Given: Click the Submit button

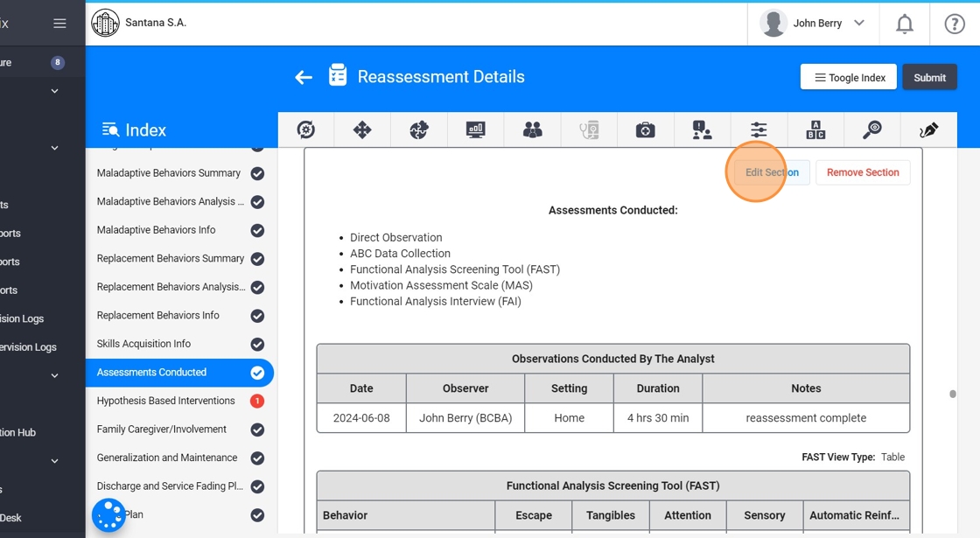Looking at the screenshot, I should click(929, 78).
